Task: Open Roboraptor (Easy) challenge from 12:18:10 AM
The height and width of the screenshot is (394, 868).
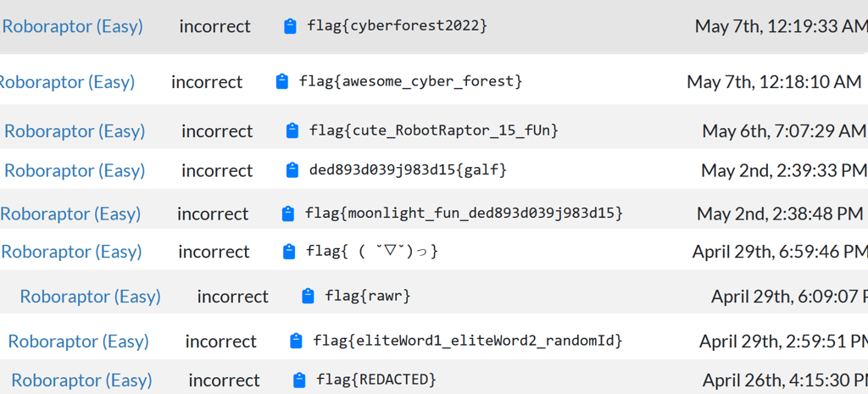Action: (66, 82)
